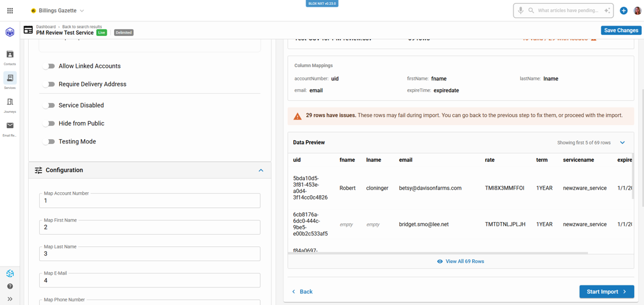Collapse the Configuration section chevron
Image resolution: width=644 pixels, height=305 pixels.
[261, 170]
